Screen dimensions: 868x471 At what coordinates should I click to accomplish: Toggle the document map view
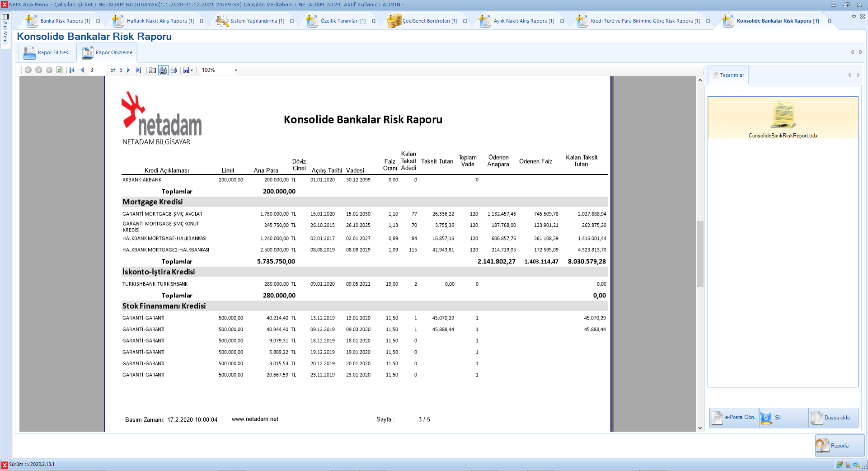tap(152, 70)
